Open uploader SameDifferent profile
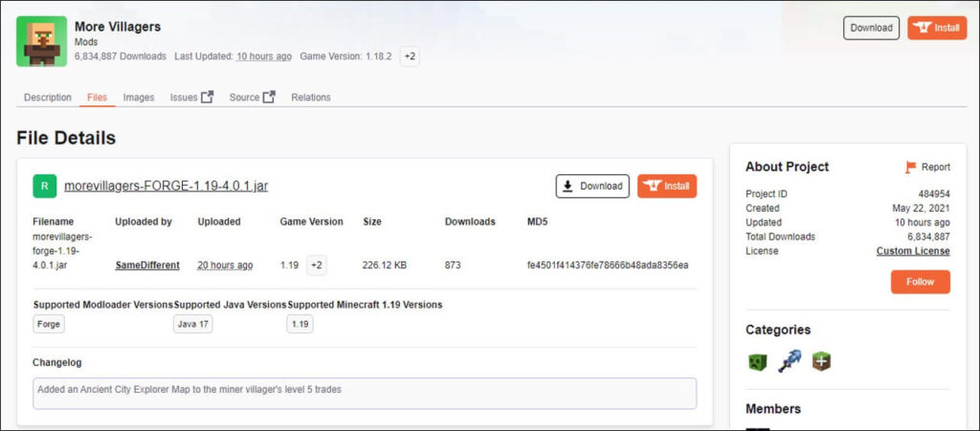This screenshot has width=980, height=431. click(147, 265)
